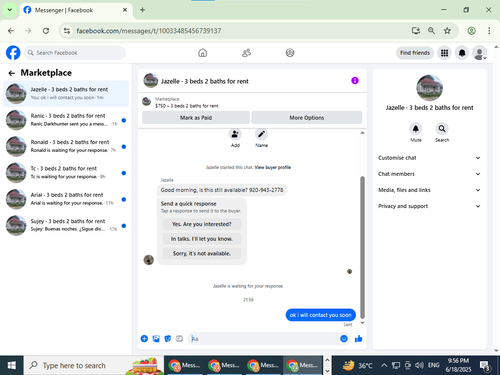Image resolution: width=500 pixels, height=375 pixels.
Task: Go back from Marketplace arrow
Action: point(12,73)
